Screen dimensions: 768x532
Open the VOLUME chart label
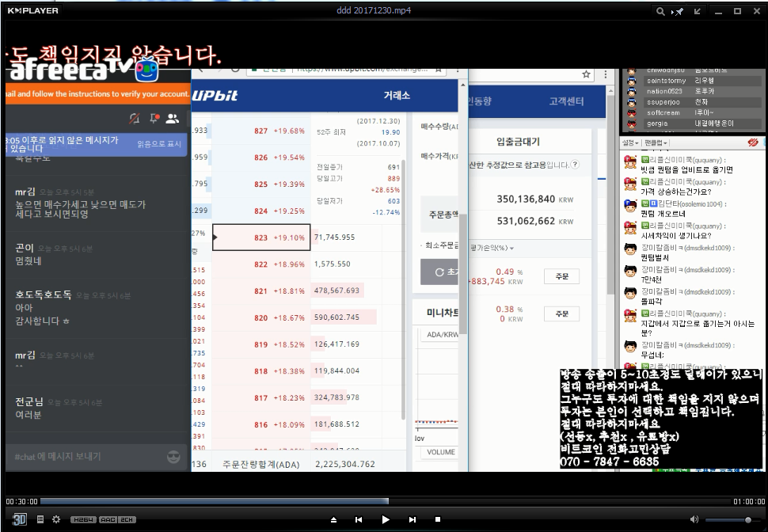tap(440, 452)
